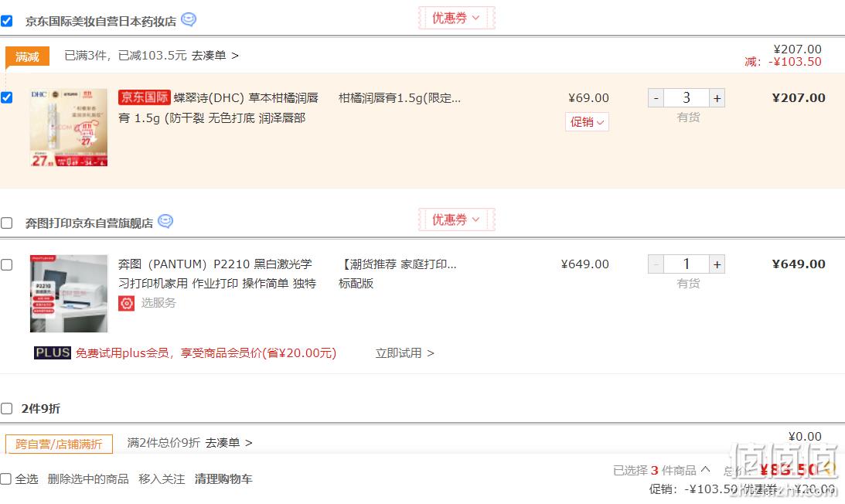Click the 柑橘润唇膏1.5g(限定... variant text

400,98
